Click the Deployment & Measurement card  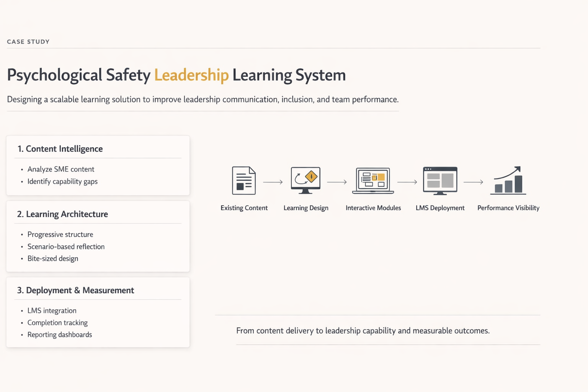[x=98, y=312]
